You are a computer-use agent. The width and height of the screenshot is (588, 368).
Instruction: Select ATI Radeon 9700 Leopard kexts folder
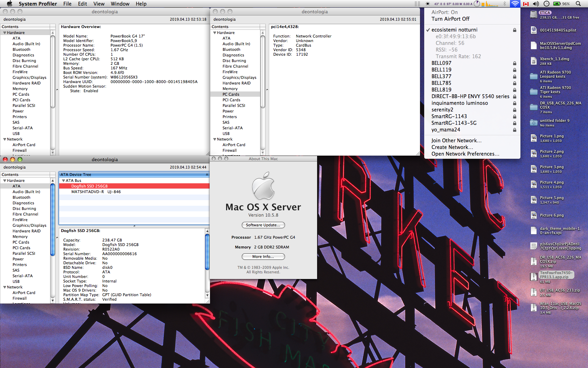click(533, 76)
